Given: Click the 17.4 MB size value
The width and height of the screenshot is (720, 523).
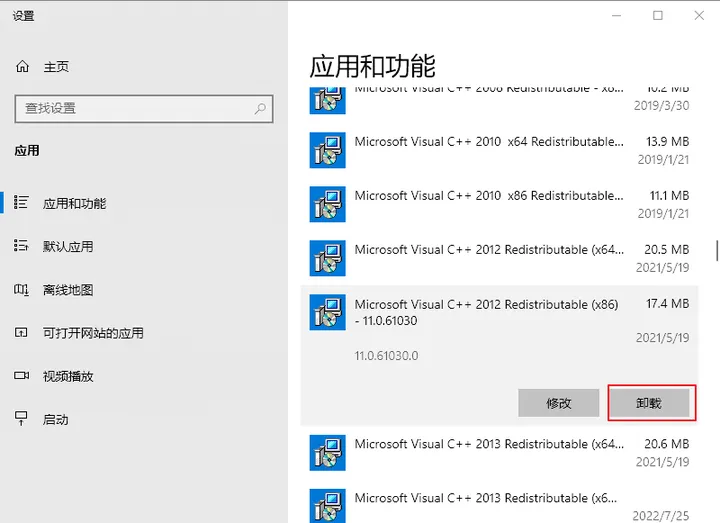Looking at the screenshot, I should coord(668,304).
